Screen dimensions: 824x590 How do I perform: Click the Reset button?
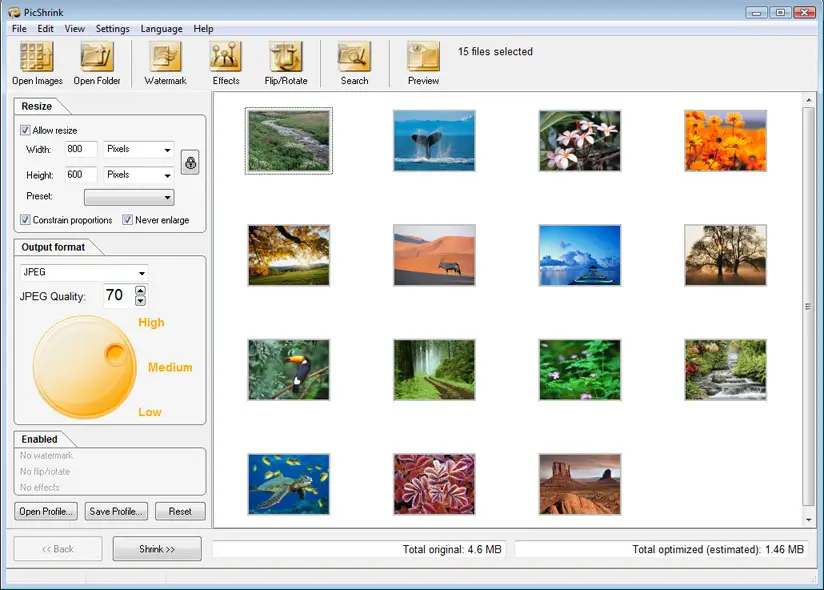pyautogui.click(x=180, y=511)
